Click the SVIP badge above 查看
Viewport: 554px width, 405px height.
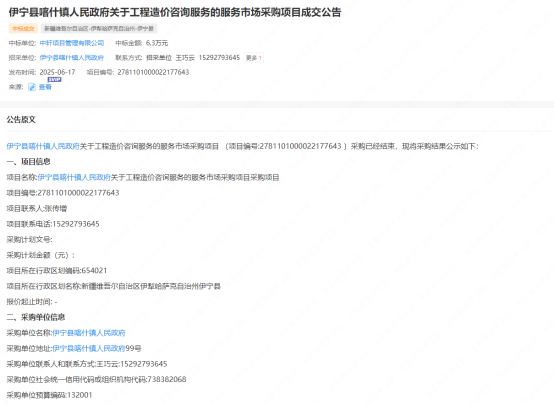(x=54, y=80)
